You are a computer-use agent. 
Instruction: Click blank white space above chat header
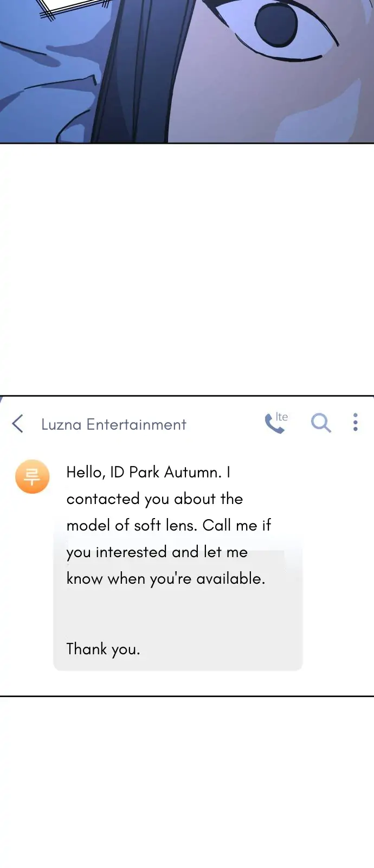(187, 271)
